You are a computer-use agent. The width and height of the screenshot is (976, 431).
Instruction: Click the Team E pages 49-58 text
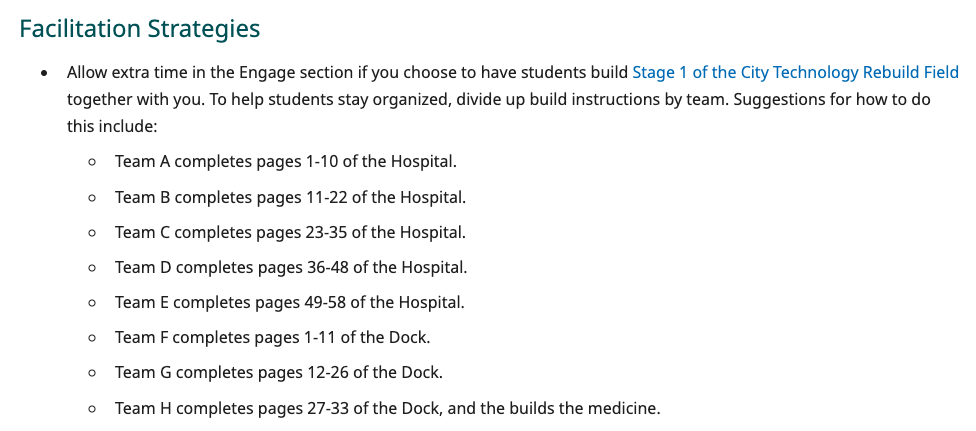click(290, 302)
